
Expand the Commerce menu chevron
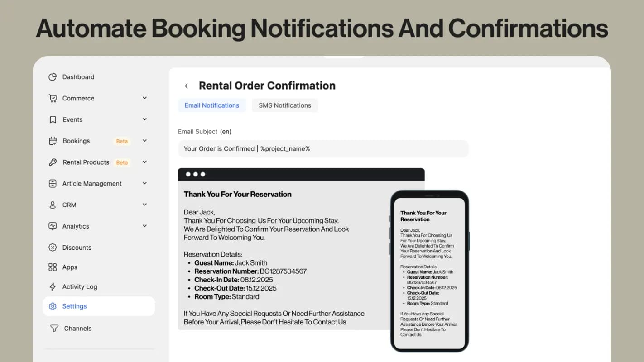[x=144, y=98]
